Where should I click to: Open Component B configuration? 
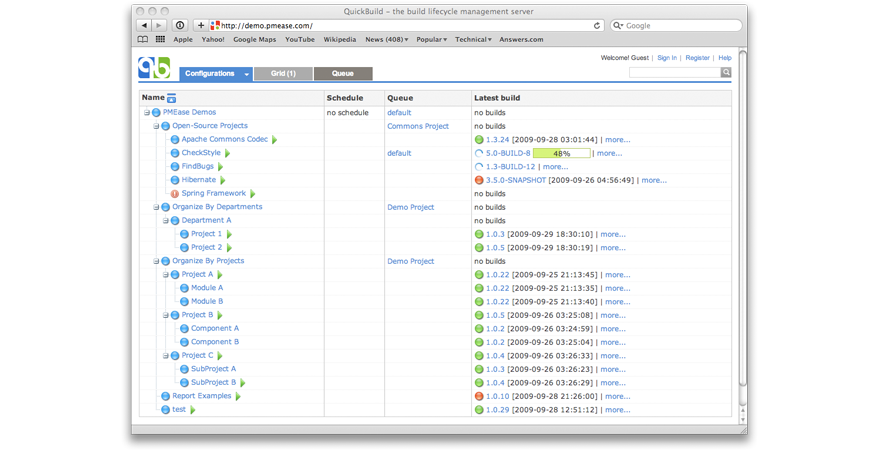click(215, 342)
